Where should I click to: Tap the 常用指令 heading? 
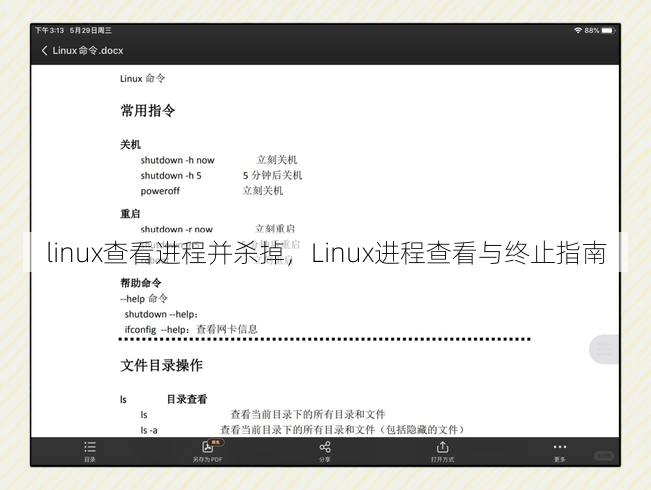[148, 110]
